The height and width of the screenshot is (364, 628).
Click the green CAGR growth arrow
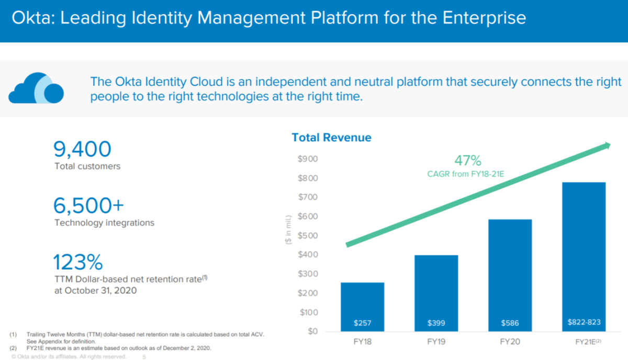(x=478, y=194)
